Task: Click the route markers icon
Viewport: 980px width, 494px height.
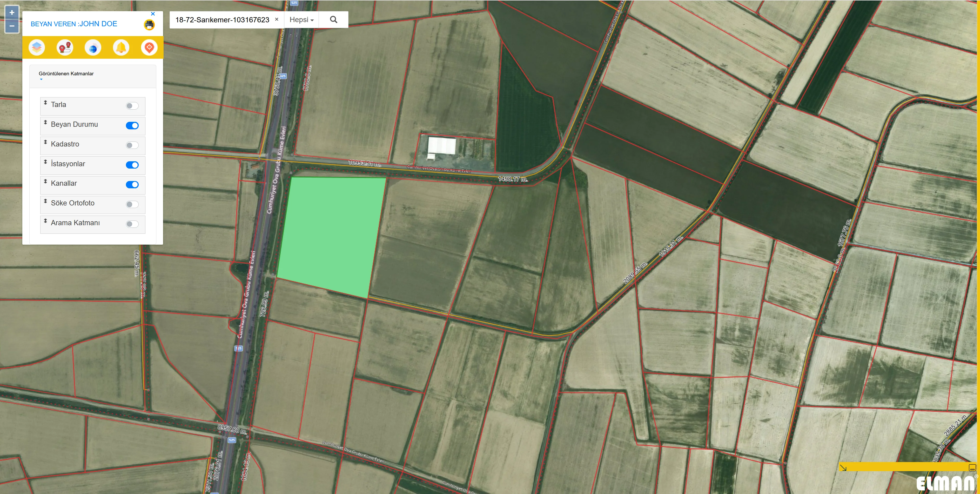Action: [65, 48]
